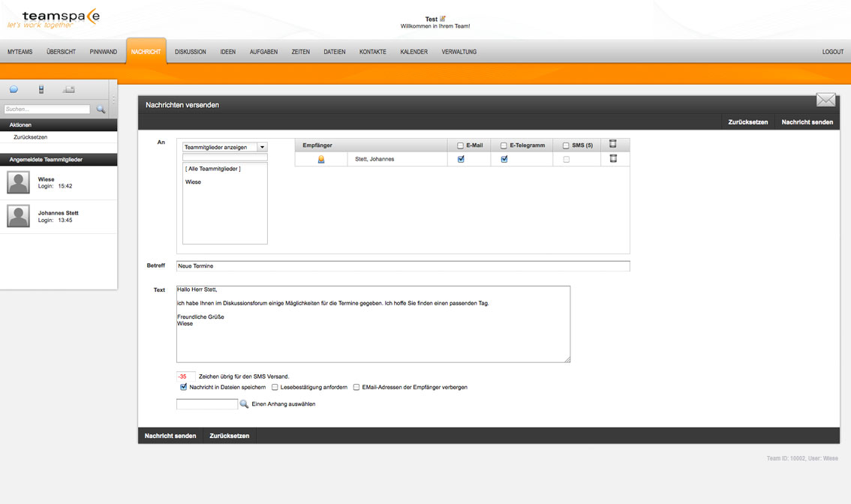
Task: Click the Betreff subject field
Action: (403, 265)
